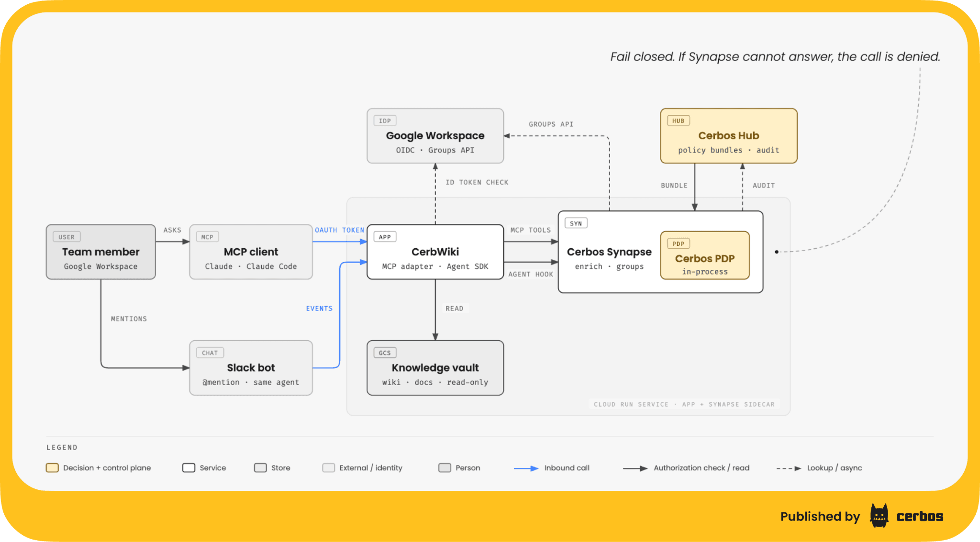The width and height of the screenshot is (980, 542).
Task: Click the APP tag badge
Action: tap(385, 237)
